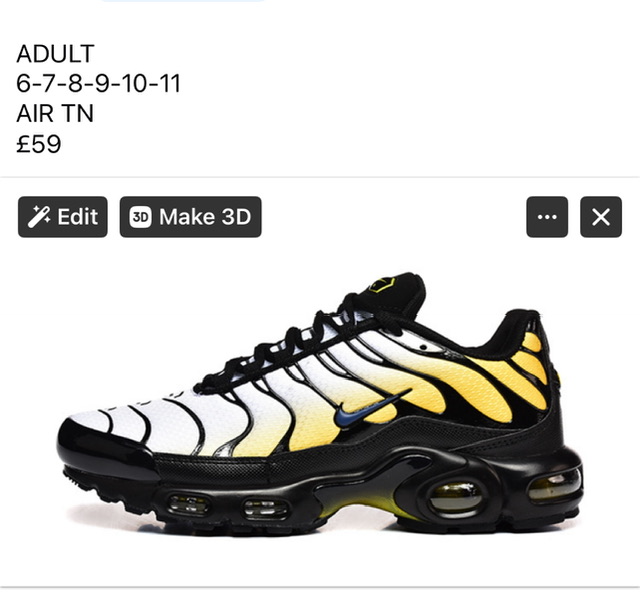
Task: Click the ADULT line in post text
Action: (x=55, y=54)
